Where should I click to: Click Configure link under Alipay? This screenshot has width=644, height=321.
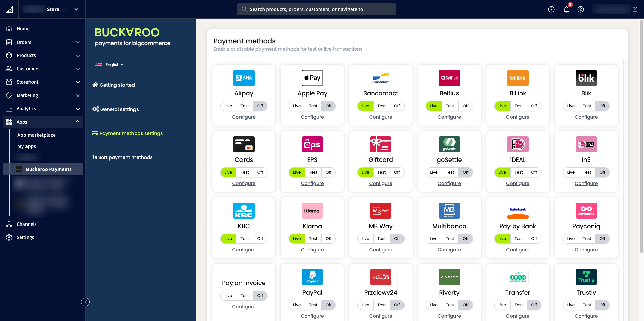pos(244,117)
